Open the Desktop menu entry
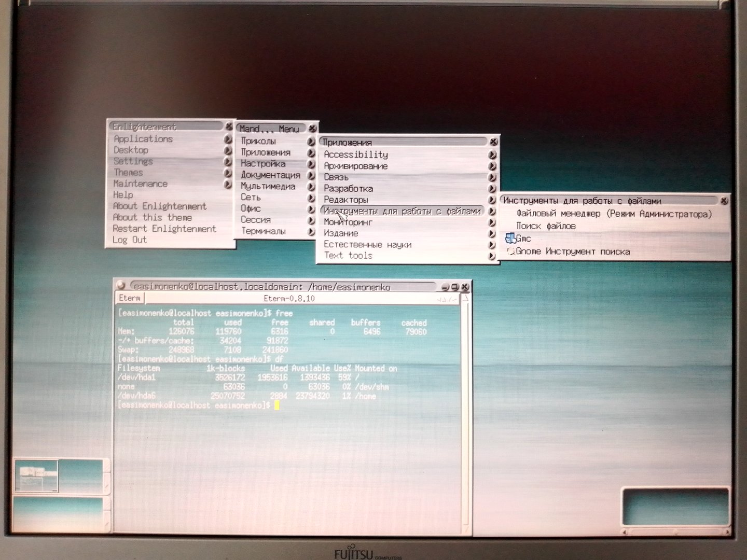 [131, 150]
